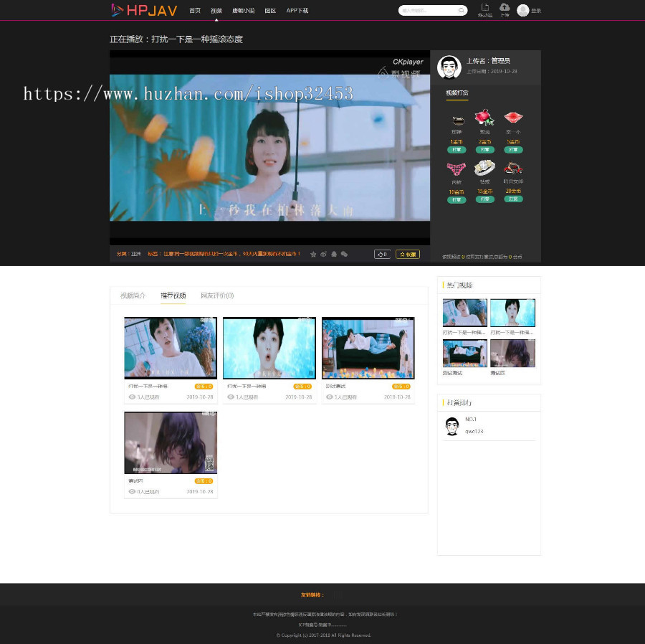This screenshot has height=644, width=645.
Task: Click the 移动版 mobile version icon
Action: tap(484, 7)
